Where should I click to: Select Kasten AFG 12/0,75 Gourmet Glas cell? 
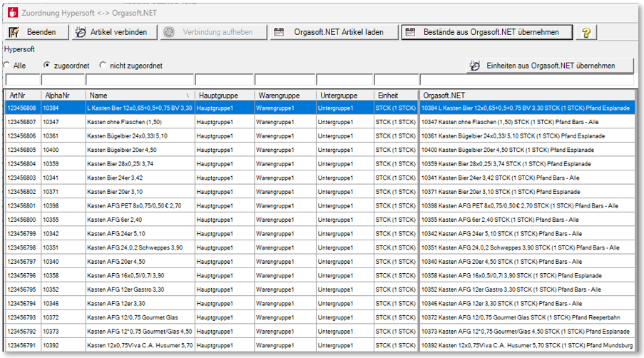pos(140,317)
